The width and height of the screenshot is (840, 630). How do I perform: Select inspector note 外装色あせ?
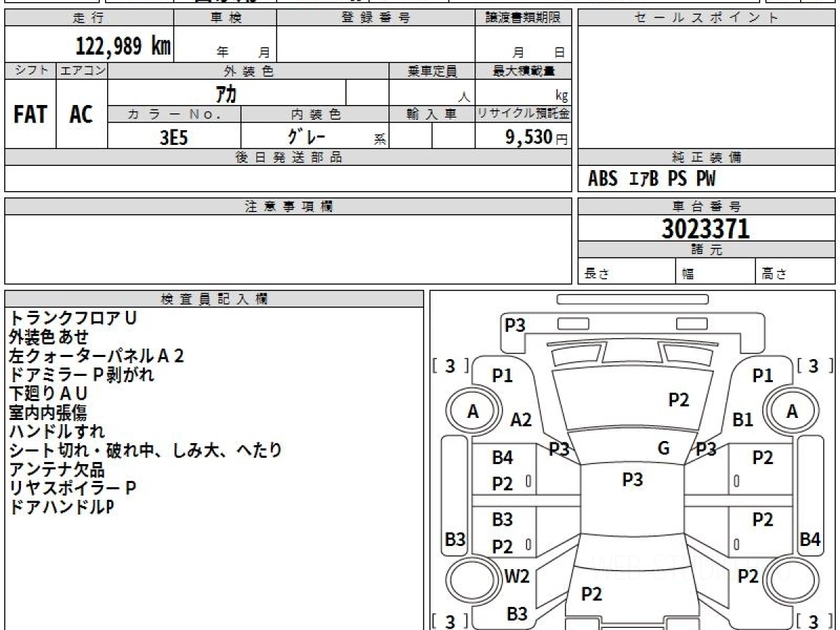click(x=49, y=337)
